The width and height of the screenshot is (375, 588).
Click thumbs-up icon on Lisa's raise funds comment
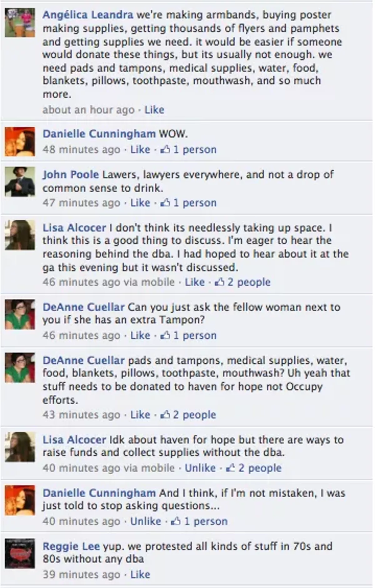click(x=230, y=468)
